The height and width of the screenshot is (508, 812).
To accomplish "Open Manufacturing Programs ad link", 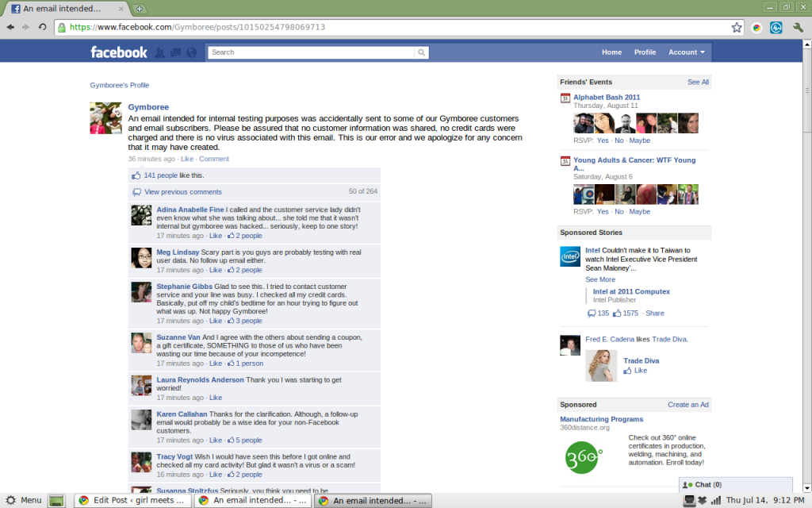I will tap(601, 419).
